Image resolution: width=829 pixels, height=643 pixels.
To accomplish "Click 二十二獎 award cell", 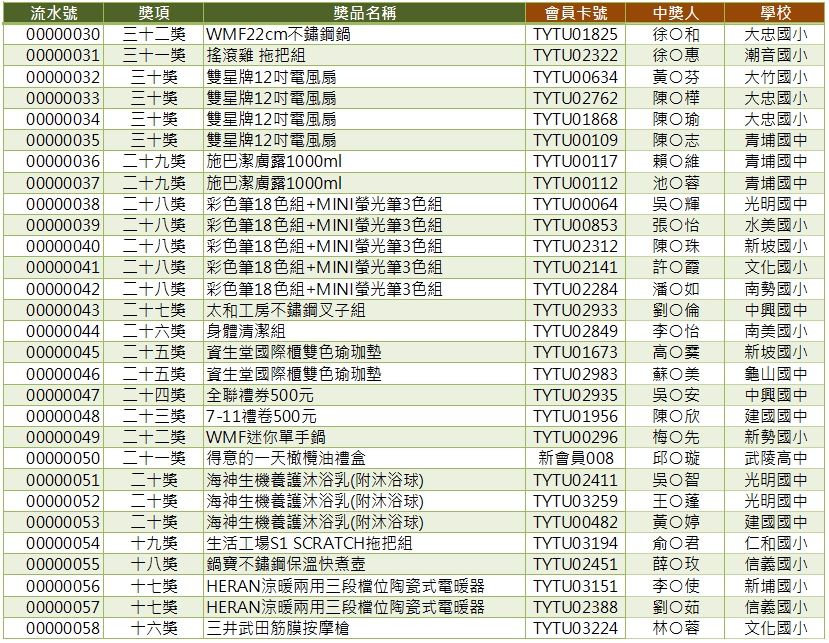I will (154, 438).
